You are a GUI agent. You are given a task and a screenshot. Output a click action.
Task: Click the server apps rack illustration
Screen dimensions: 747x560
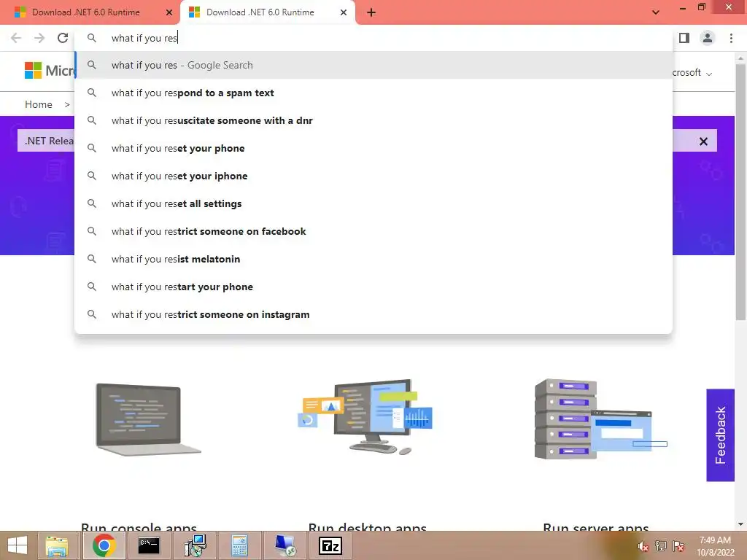601,419
